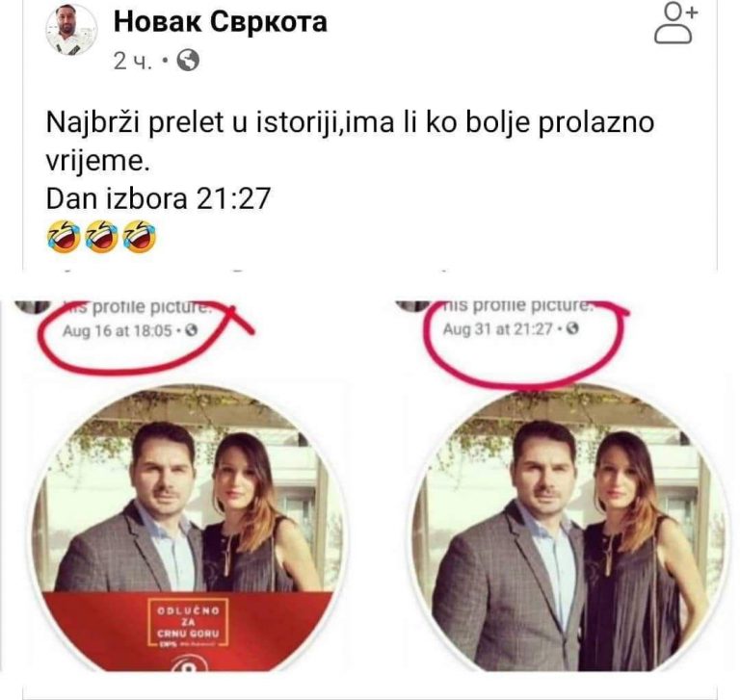Click the first laughing emoji
The height and width of the screenshot is (700, 740).
point(64,236)
